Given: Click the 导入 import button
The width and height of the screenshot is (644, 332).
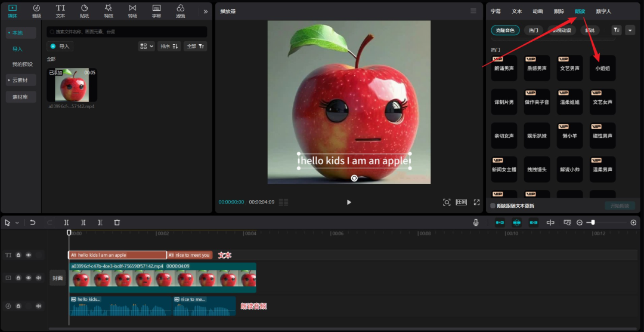Looking at the screenshot, I should click(x=60, y=46).
